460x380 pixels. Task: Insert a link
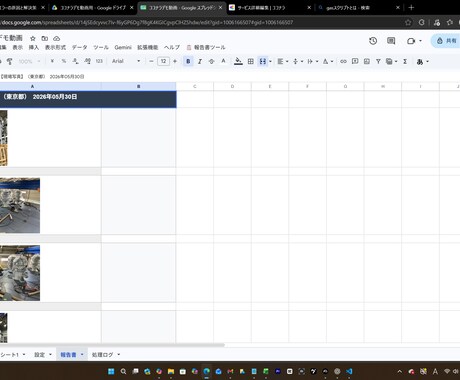(343, 61)
